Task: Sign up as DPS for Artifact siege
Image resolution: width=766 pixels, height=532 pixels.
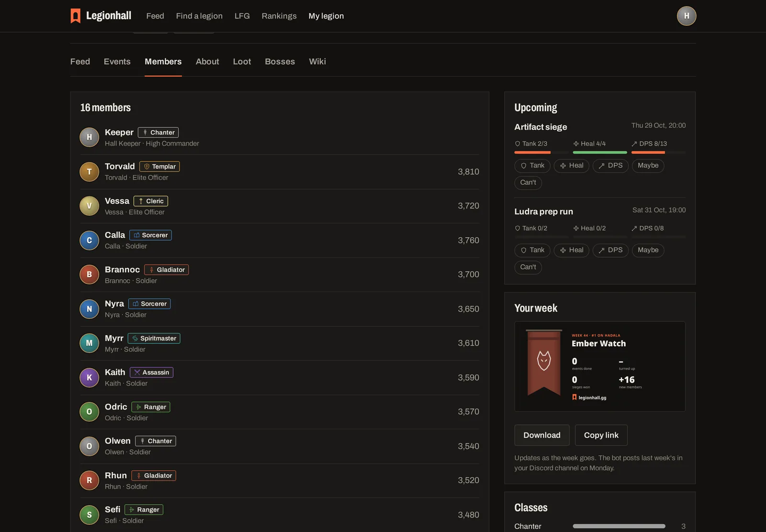Action: (610, 166)
